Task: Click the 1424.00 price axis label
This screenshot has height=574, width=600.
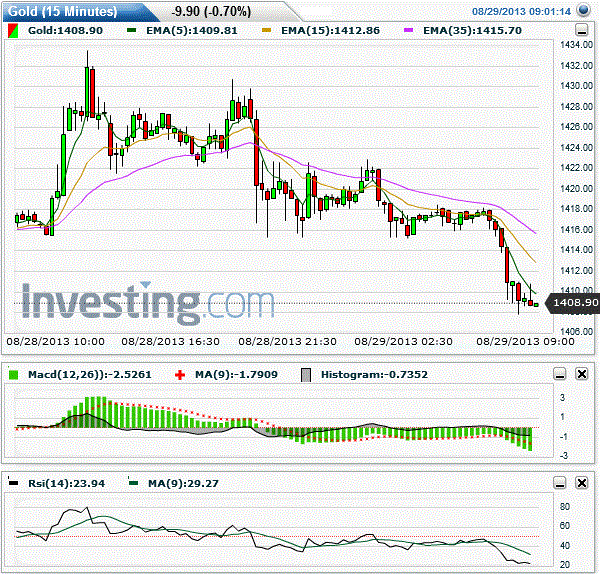Action: pos(577,147)
